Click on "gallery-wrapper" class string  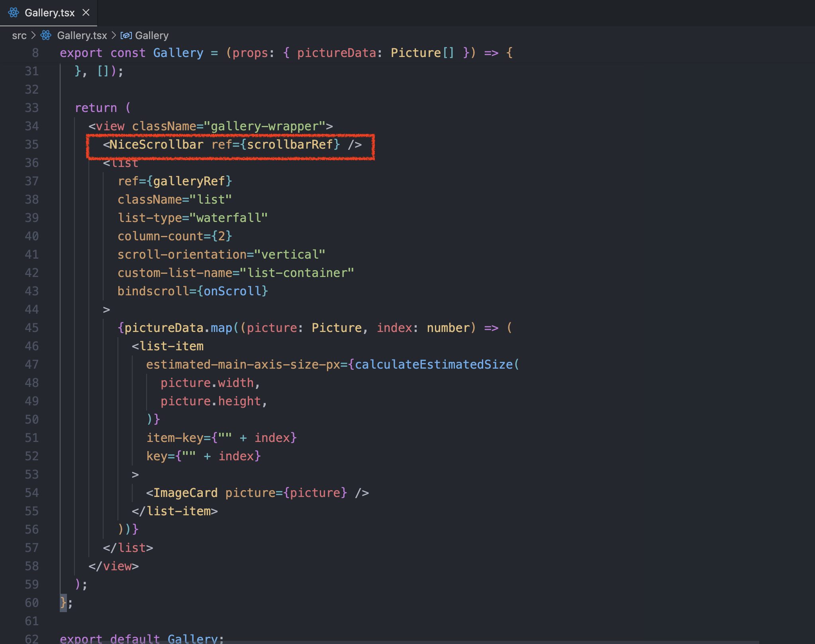(x=264, y=126)
